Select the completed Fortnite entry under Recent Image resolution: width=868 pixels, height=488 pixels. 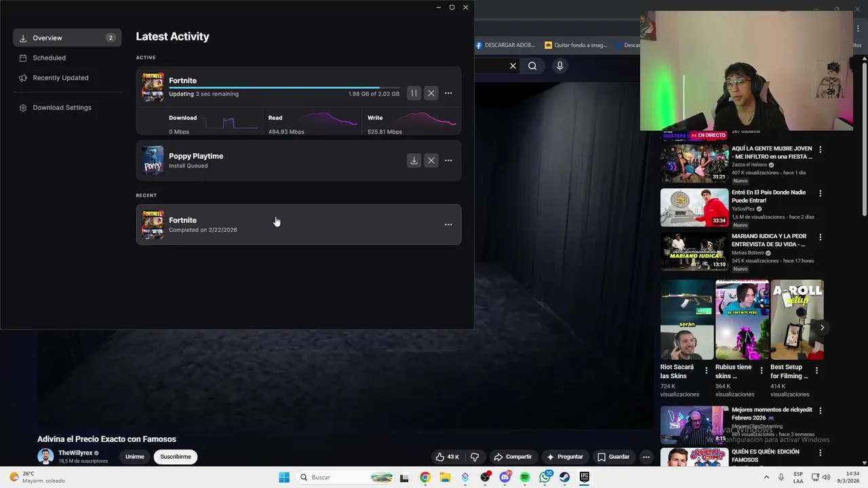tap(298, 224)
